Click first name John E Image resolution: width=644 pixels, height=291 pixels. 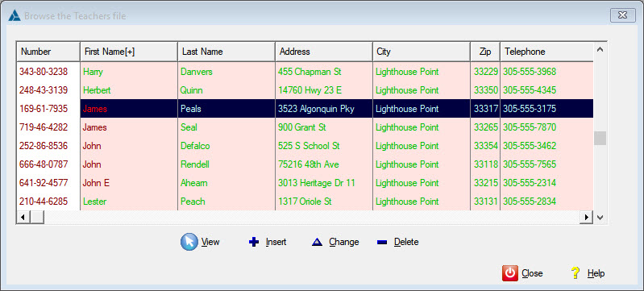[96, 182]
